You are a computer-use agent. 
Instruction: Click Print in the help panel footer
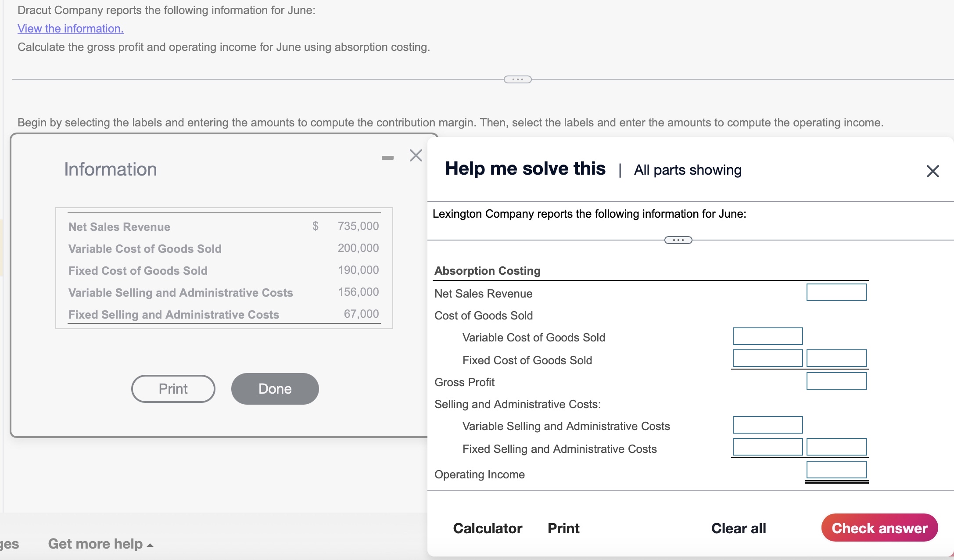click(563, 528)
